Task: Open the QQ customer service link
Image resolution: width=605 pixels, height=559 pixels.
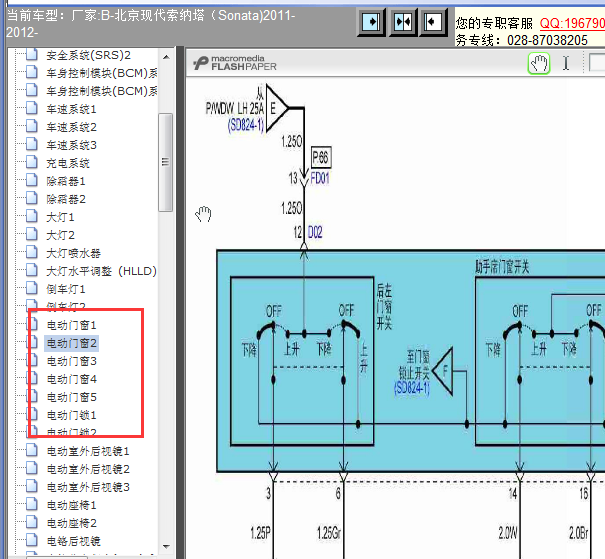Action: pyautogui.click(x=572, y=24)
